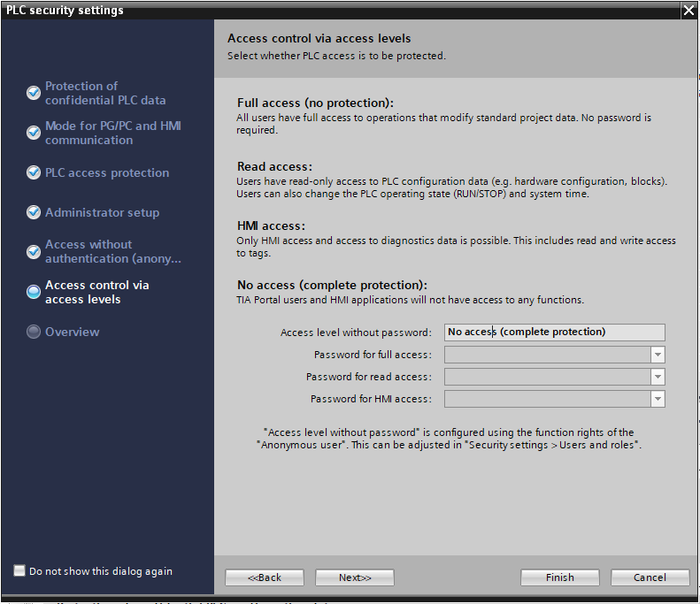The image size is (700, 604).
Task: Open the Overview step
Action: (x=73, y=332)
